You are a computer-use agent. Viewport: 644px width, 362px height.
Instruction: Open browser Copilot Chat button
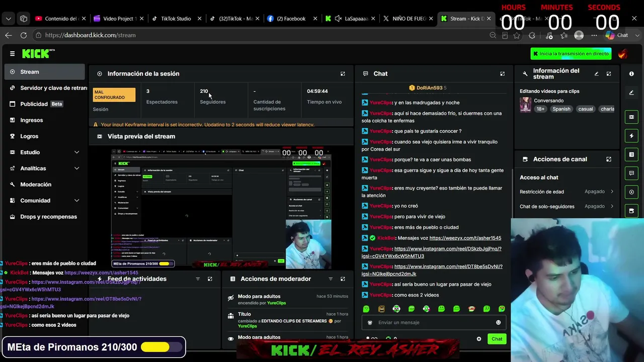point(617,35)
